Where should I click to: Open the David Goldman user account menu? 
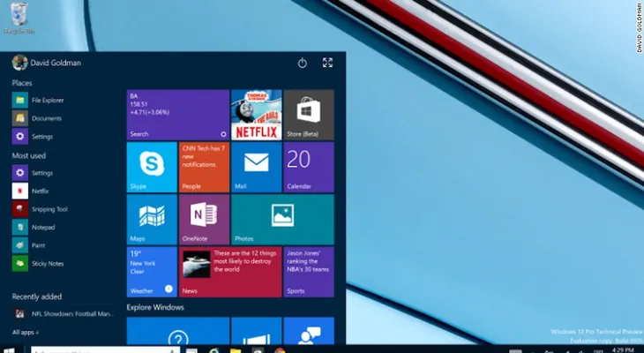click(47, 63)
